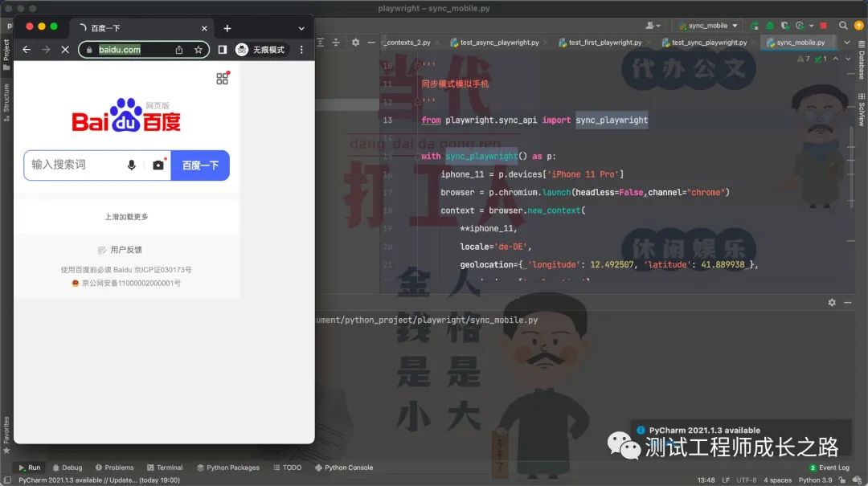The image size is (868, 486).
Task: Open the Database tool window
Action: point(862,59)
